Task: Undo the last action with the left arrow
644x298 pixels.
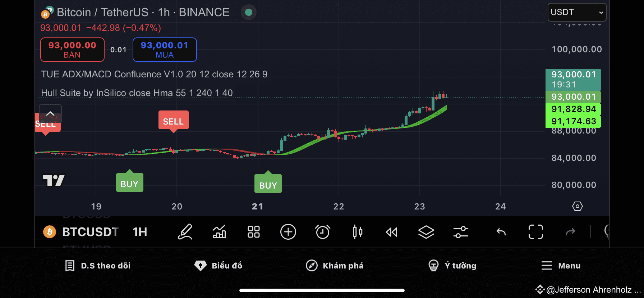Action: [x=501, y=232]
